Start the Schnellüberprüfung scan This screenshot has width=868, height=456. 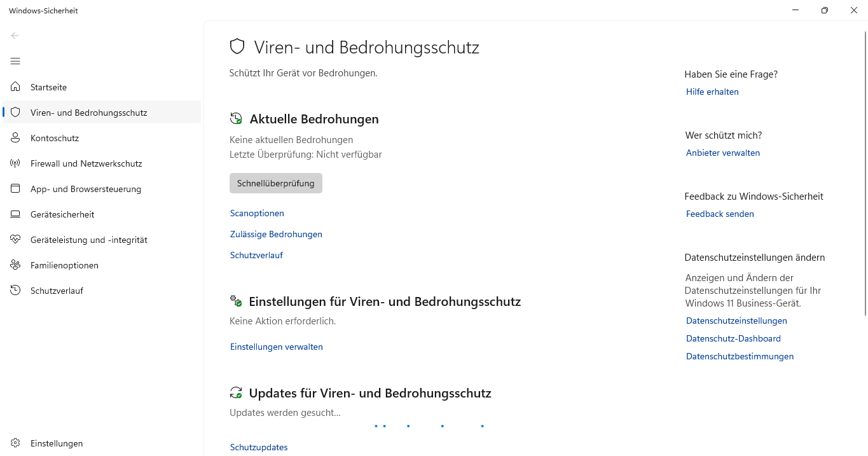pyautogui.click(x=275, y=183)
